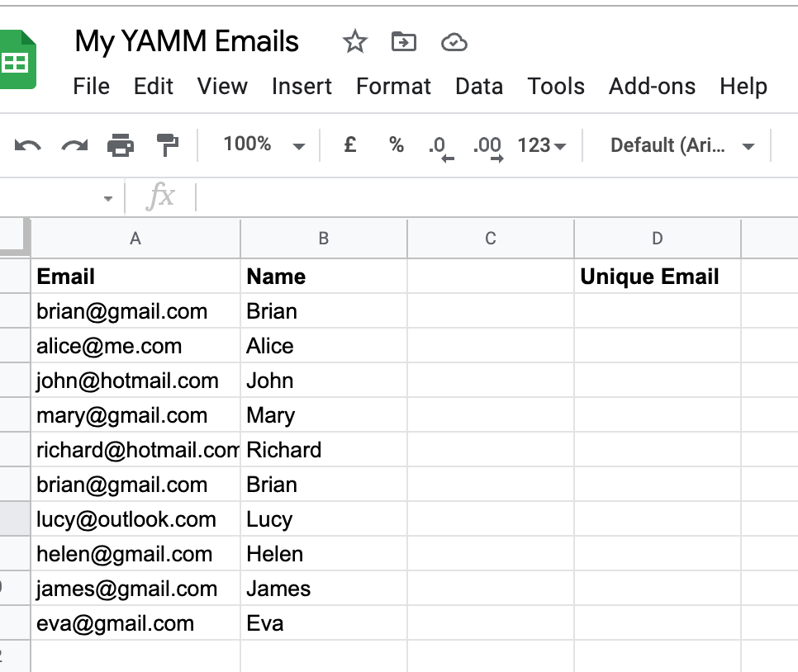Star the My YAMM Emails spreadsheet
Viewport: 798px width, 672px height.
pyautogui.click(x=354, y=41)
